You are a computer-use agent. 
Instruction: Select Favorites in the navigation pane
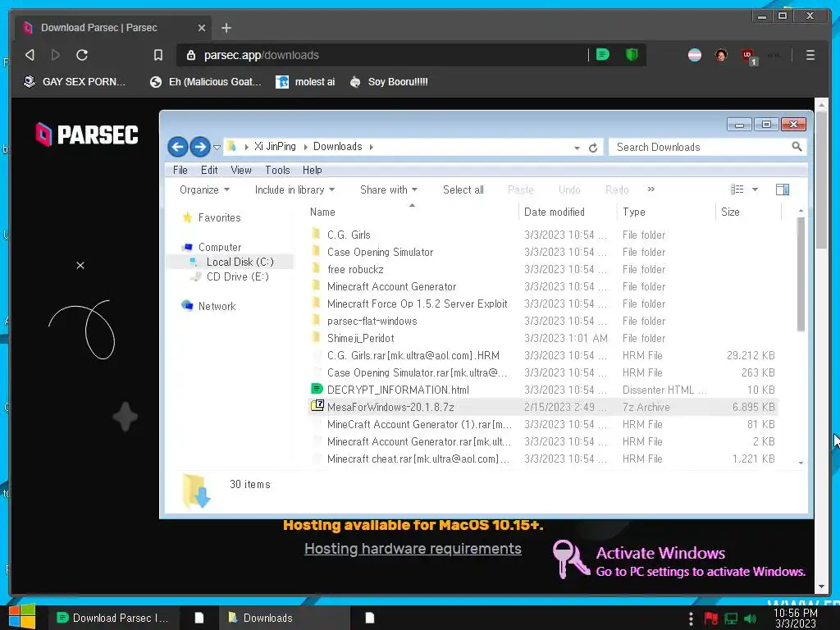coord(212,217)
